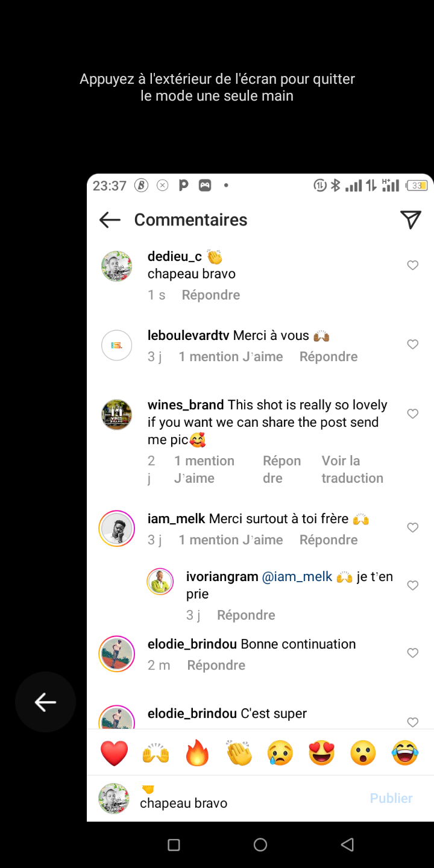Open the wines_brand username profile

click(x=186, y=405)
